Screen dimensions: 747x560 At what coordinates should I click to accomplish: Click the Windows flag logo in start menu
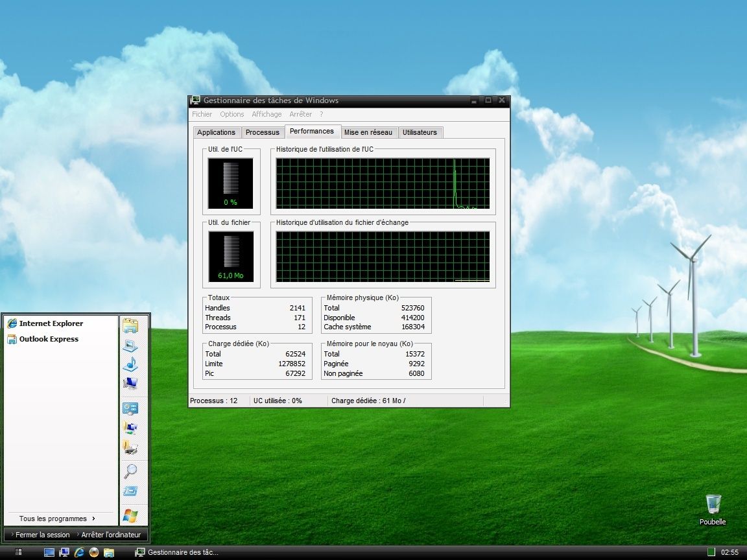coord(130,516)
